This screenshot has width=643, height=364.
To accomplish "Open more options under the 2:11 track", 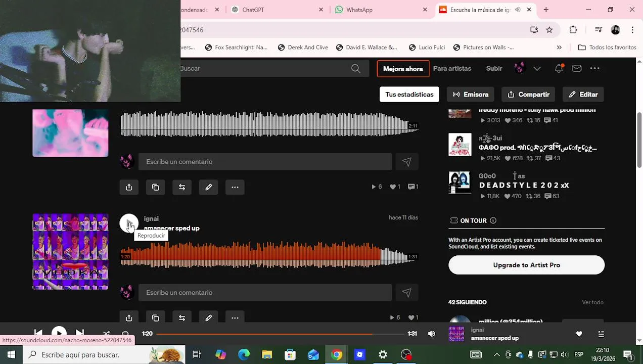I will pos(235,187).
